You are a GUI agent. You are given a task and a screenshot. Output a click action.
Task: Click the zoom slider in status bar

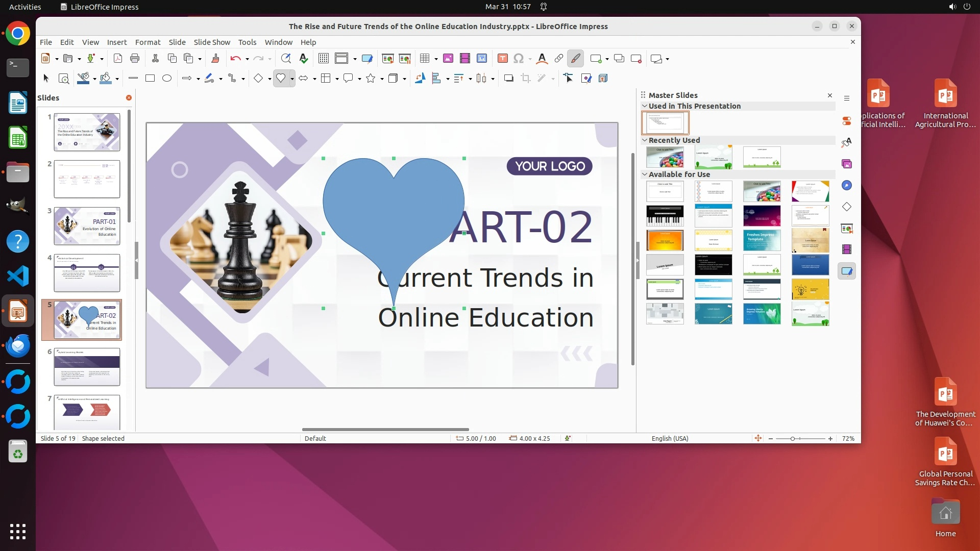[x=793, y=439]
